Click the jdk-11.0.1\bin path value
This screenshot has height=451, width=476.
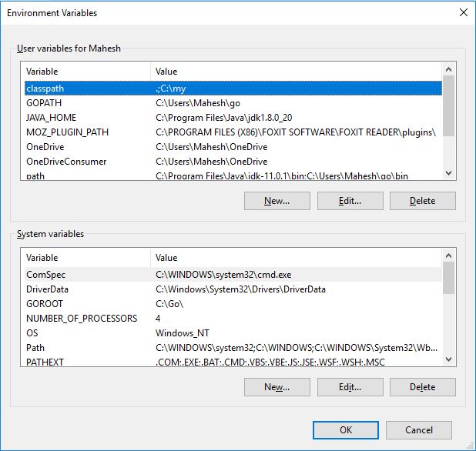click(x=282, y=176)
